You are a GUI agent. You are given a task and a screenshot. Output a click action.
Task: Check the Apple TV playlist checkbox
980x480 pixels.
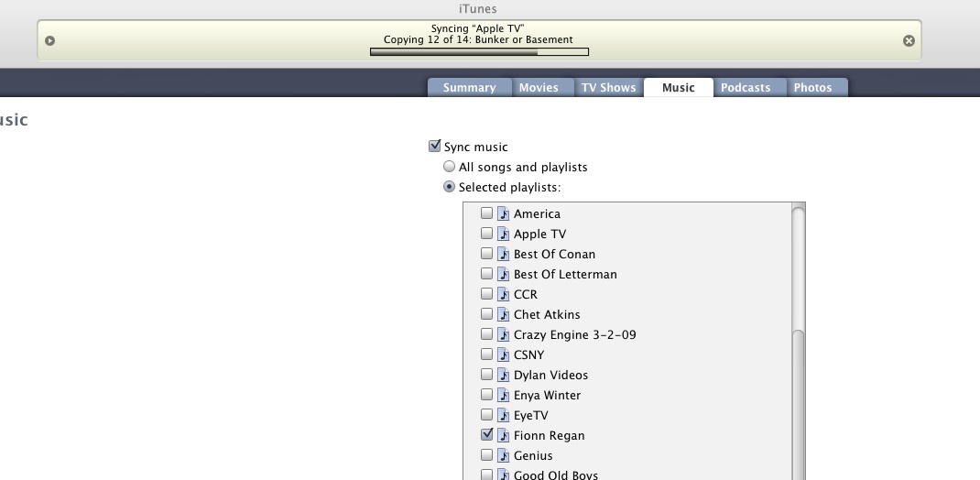tap(486, 233)
